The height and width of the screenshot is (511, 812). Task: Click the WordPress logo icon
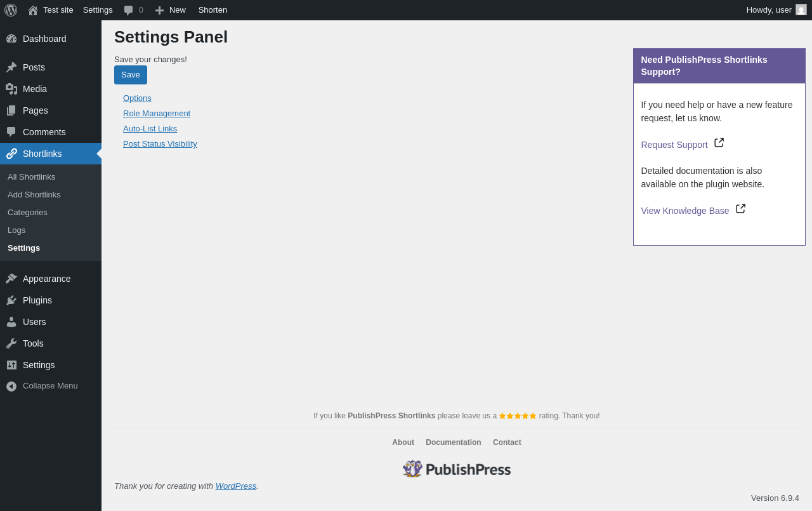click(11, 10)
